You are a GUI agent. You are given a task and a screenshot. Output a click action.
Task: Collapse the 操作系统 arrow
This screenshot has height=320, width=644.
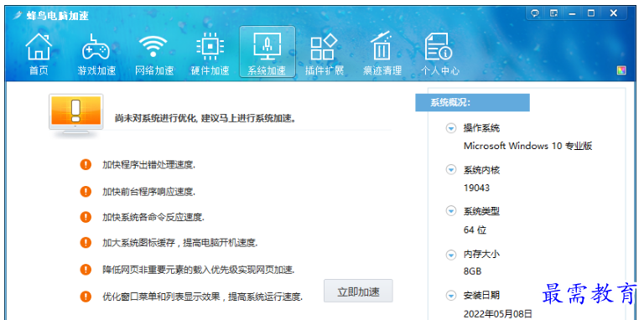coord(451,128)
